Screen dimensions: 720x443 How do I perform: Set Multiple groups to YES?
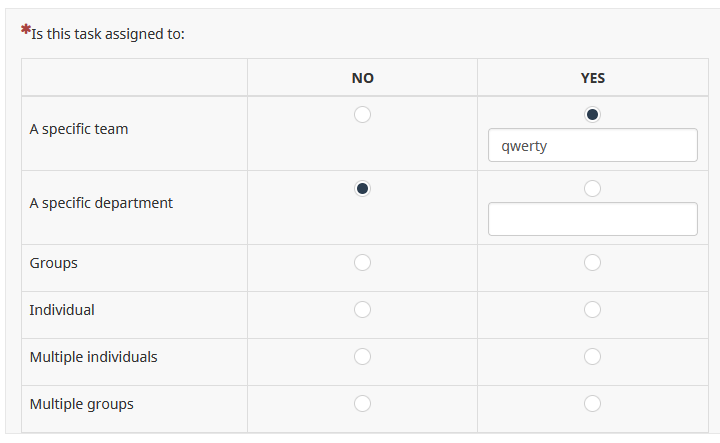592,403
